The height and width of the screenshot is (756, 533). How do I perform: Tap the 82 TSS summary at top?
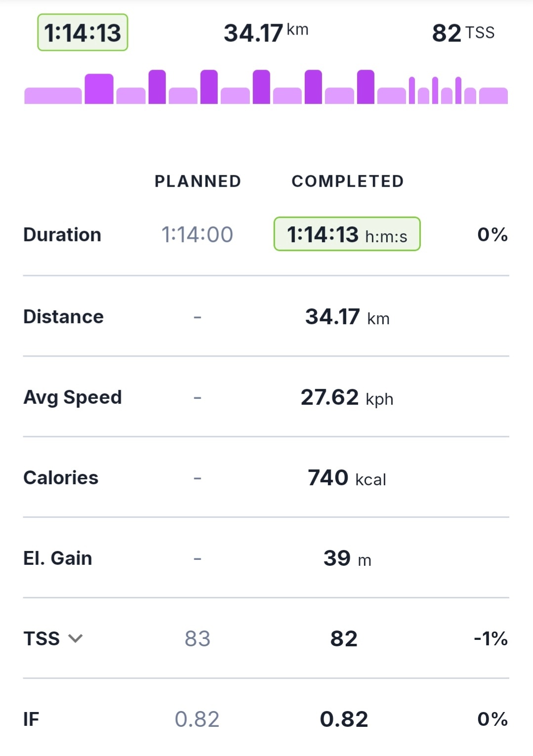(x=463, y=33)
